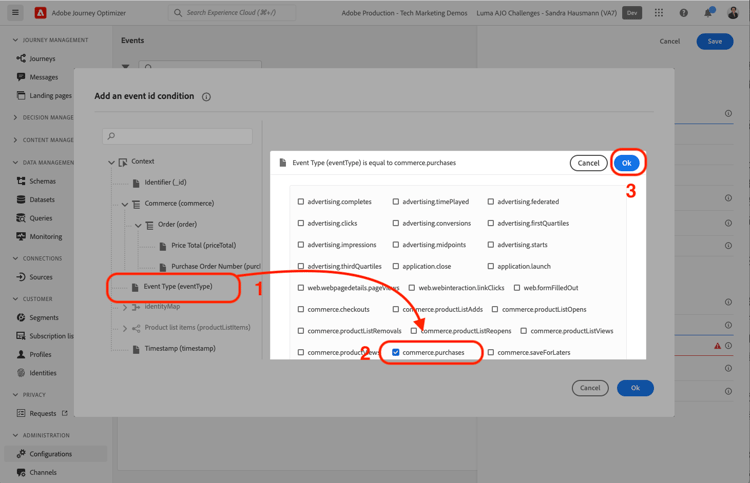Open the hamburger navigation menu

pos(15,12)
